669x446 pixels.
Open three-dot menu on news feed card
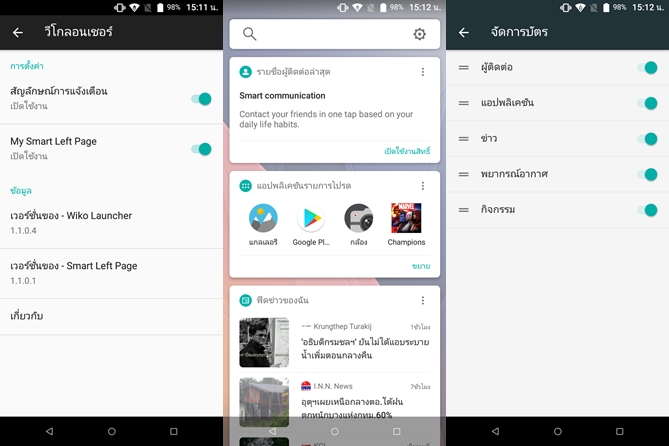tap(423, 300)
